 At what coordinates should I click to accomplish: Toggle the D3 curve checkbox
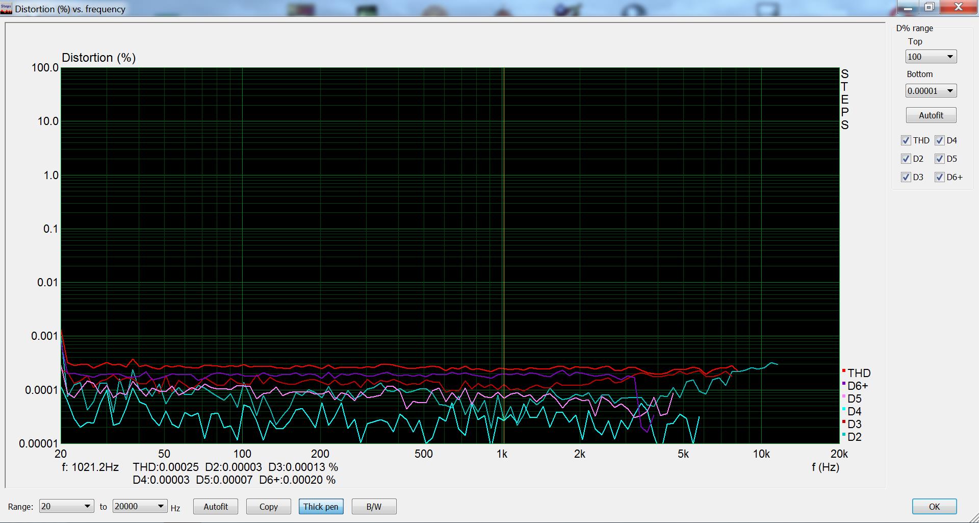pos(906,177)
